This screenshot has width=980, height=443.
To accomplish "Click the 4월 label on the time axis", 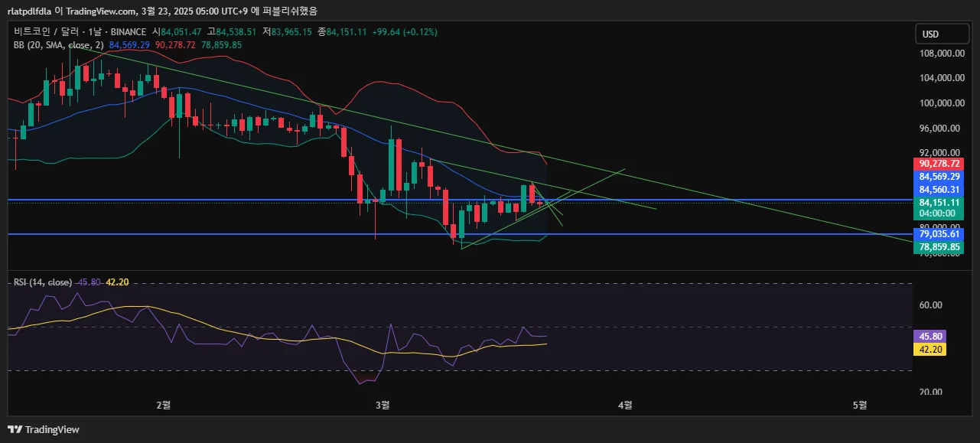I will click(x=625, y=405).
